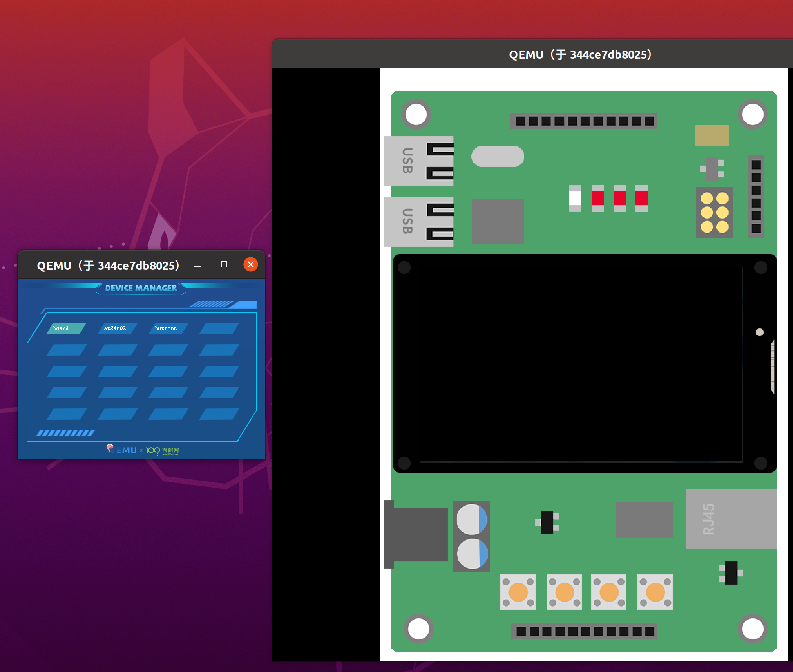
Task: Minimize the Device Manager window
Action: click(x=197, y=266)
